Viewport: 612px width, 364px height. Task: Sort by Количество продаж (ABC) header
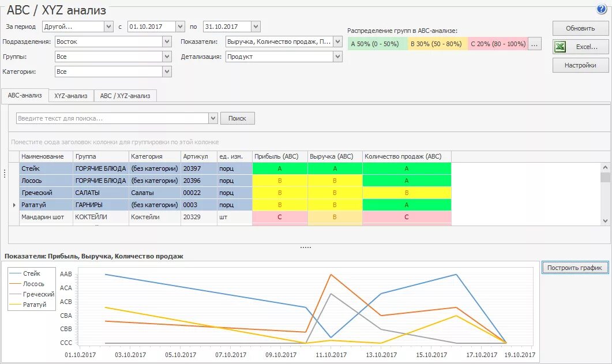[x=407, y=156]
